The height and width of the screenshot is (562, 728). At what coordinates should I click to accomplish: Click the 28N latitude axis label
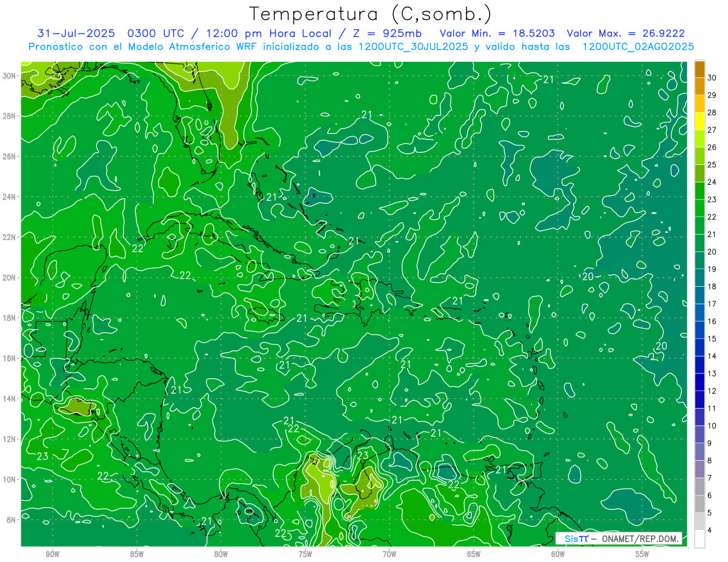[x=9, y=116]
